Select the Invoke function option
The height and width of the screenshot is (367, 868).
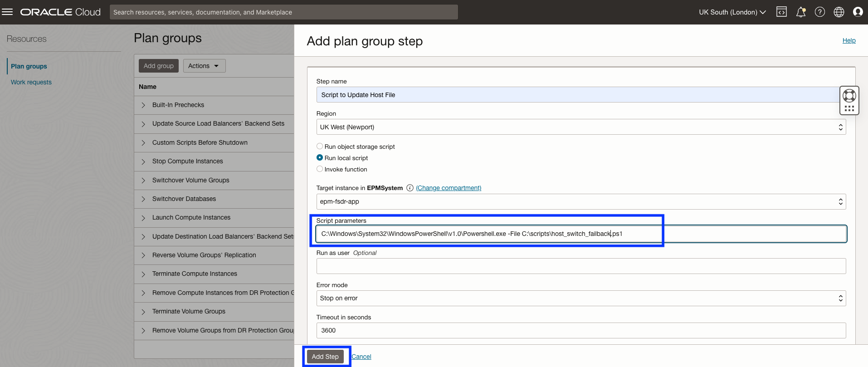pos(320,169)
